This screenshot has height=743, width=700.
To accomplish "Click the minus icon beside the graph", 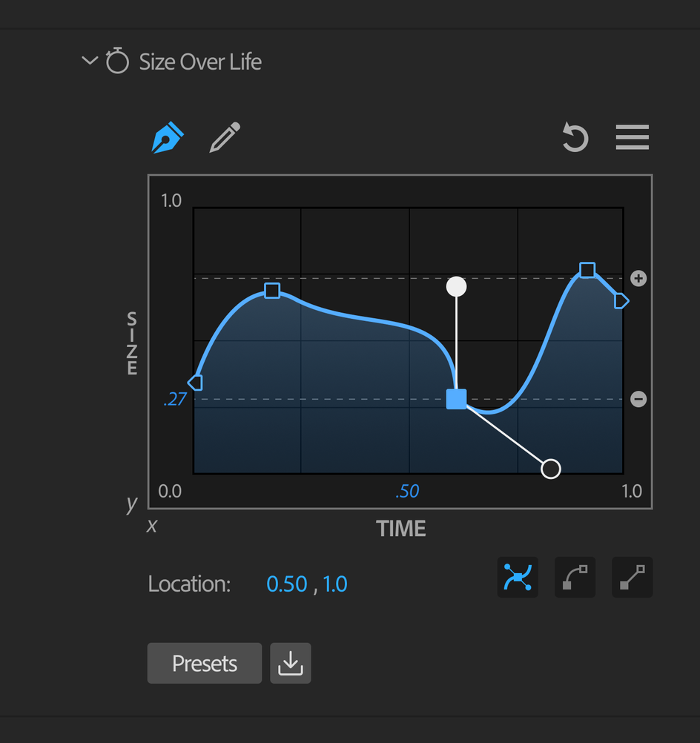I will pyautogui.click(x=638, y=399).
